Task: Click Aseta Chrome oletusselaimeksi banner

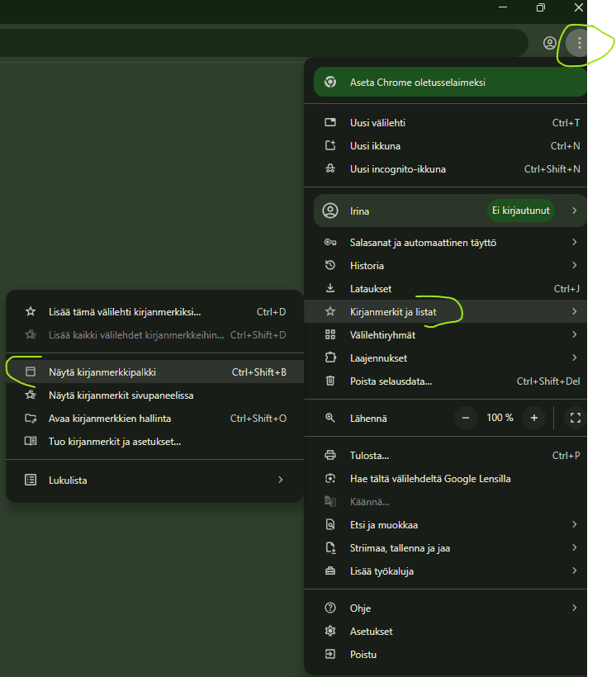Action: click(x=450, y=82)
